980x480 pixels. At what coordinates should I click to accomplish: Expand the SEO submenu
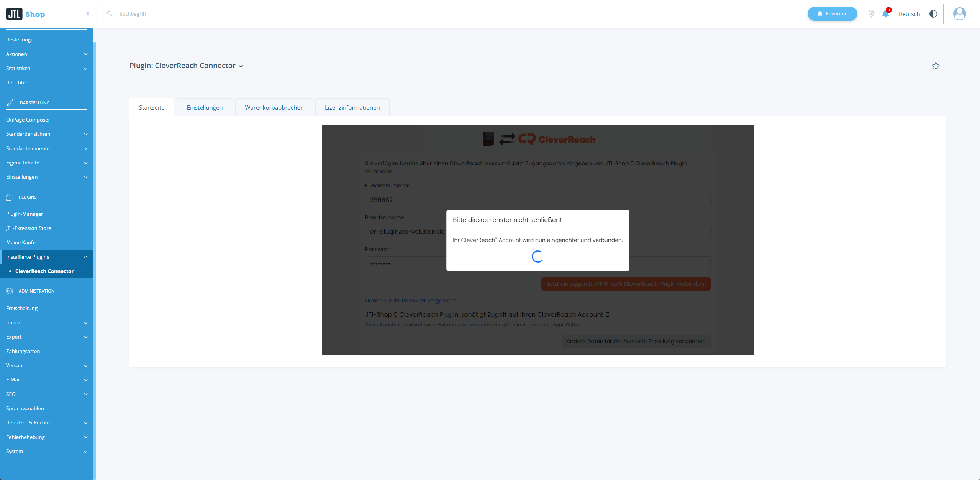coord(47,394)
